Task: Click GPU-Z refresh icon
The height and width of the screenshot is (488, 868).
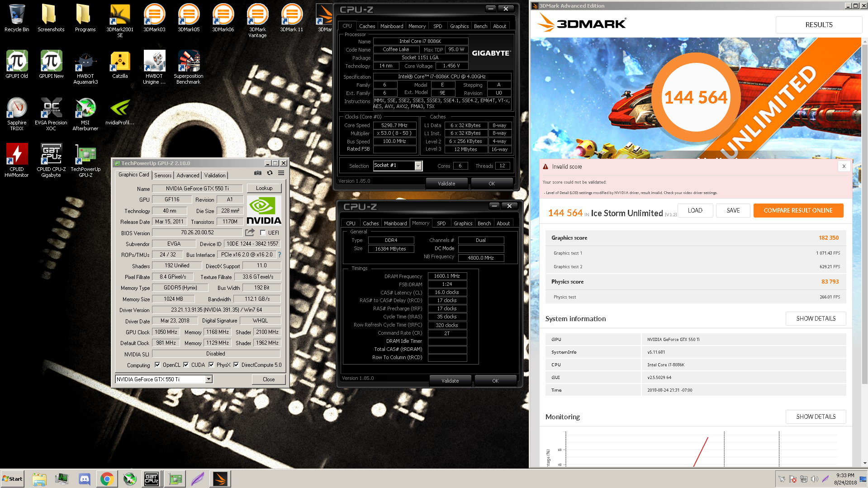Action: click(270, 173)
